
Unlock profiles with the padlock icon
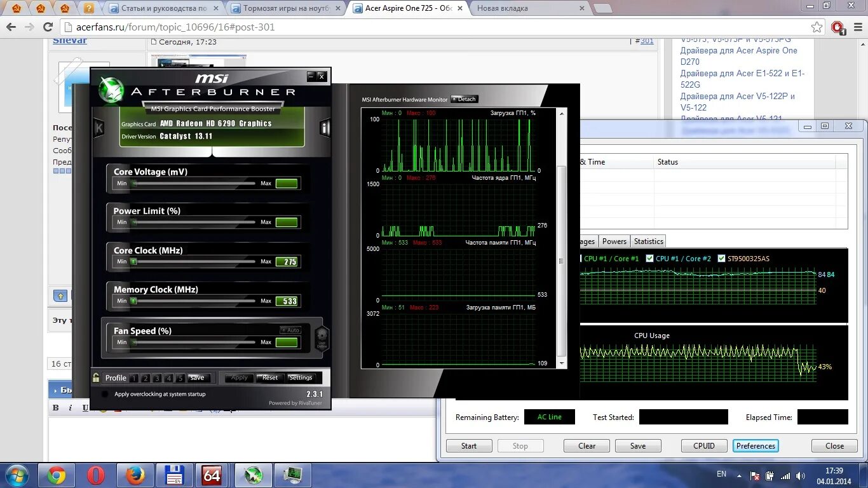click(x=96, y=377)
